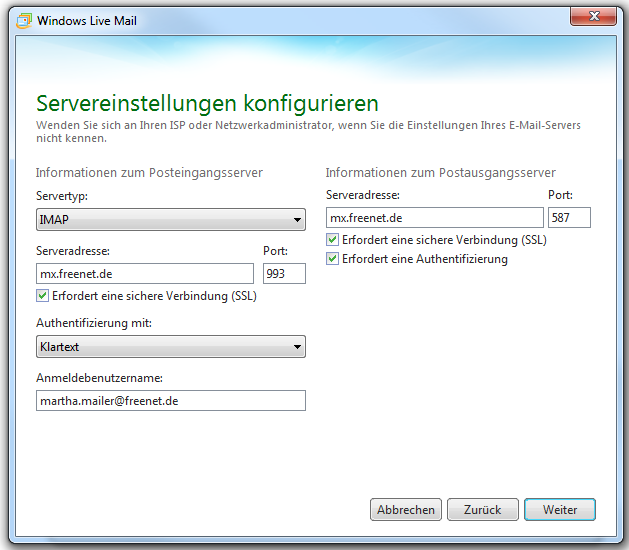
Task: Click the Windows Live Mail title bar icon
Action: pyautogui.click(x=24, y=21)
